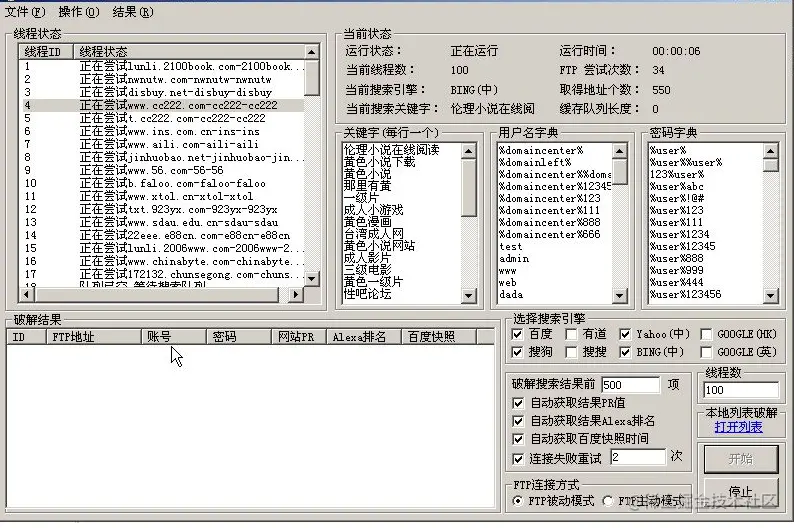Click thread list scroll-down arrow
This screenshot has height=528, width=794.
coord(312,277)
